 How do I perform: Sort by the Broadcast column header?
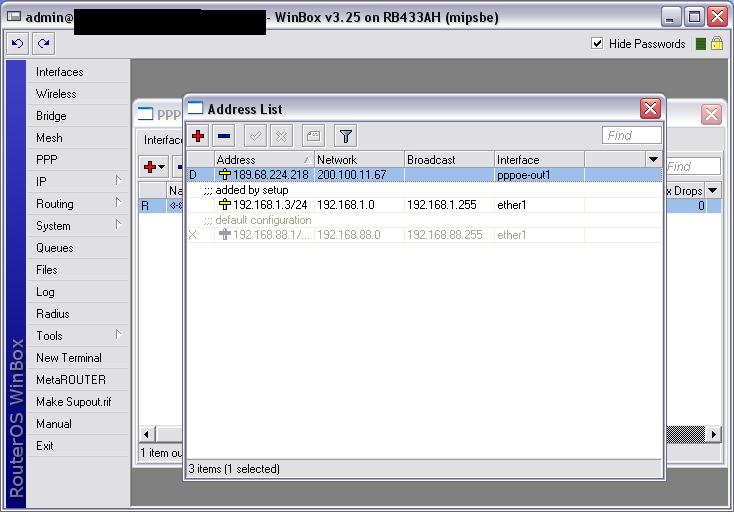pos(449,160)
